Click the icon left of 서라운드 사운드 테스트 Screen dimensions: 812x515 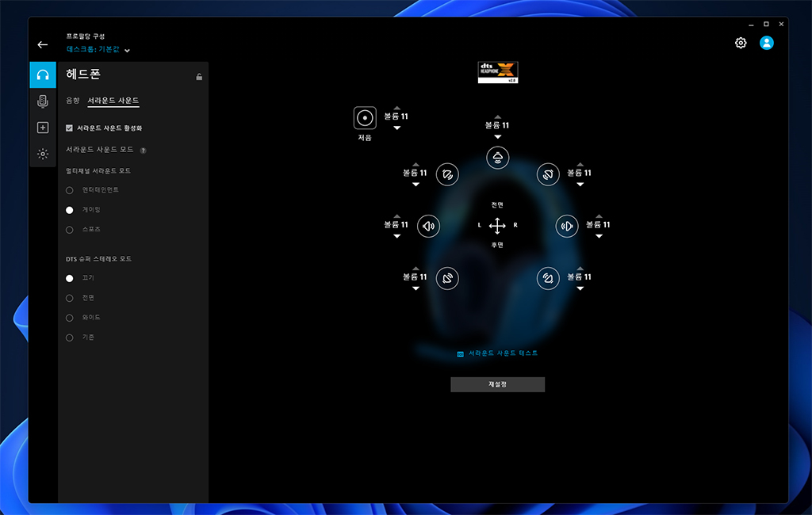[x=460, y=354]
